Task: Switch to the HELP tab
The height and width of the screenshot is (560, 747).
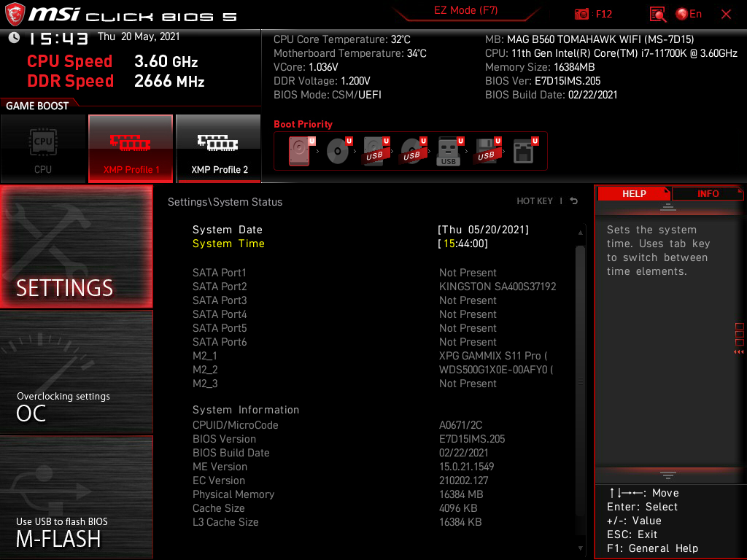Action: click(634, 194)
